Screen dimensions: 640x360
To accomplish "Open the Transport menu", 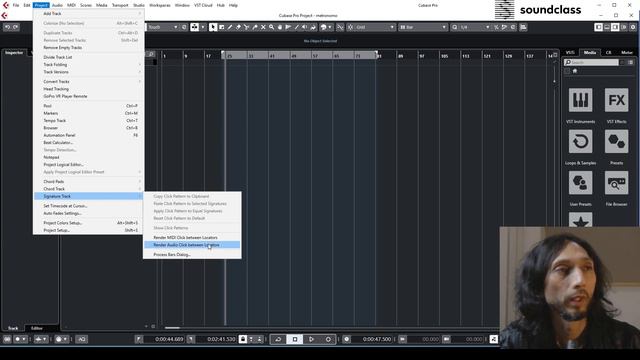I will coord(120,5).
